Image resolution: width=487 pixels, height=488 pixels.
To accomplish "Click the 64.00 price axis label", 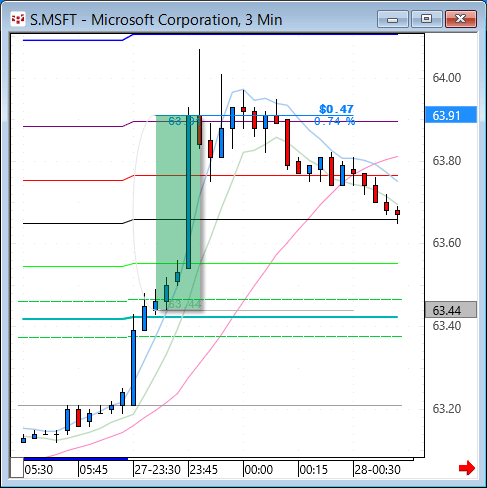I will click(x=447, y=78).
